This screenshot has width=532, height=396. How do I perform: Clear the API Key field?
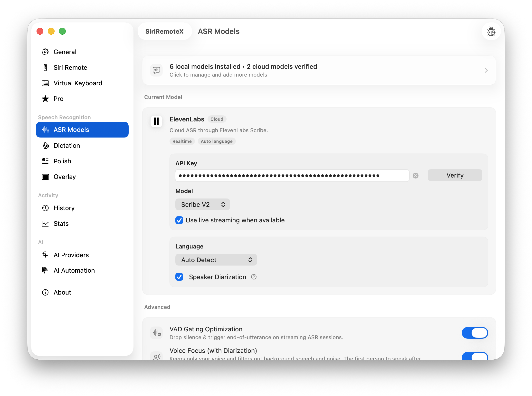[x=416, y=176]
